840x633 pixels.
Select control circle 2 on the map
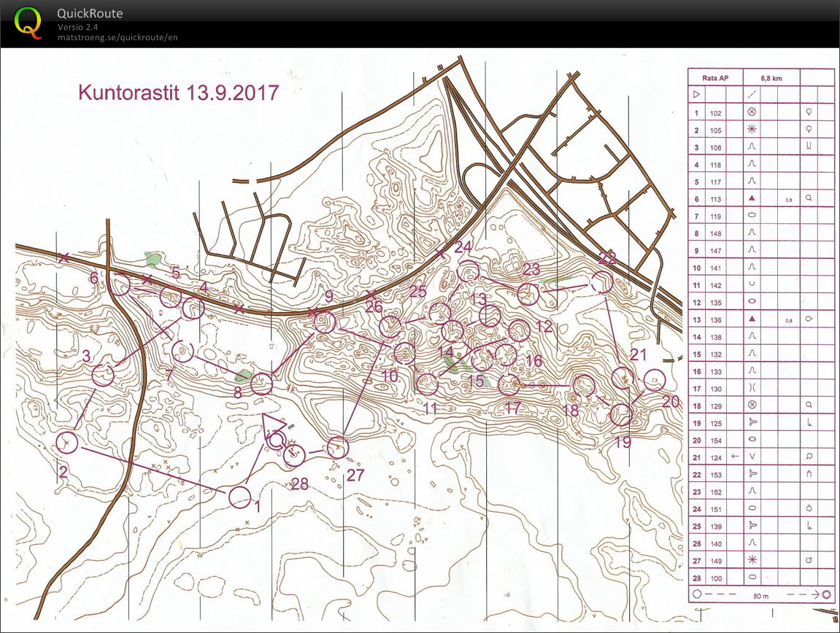(67, 442)
